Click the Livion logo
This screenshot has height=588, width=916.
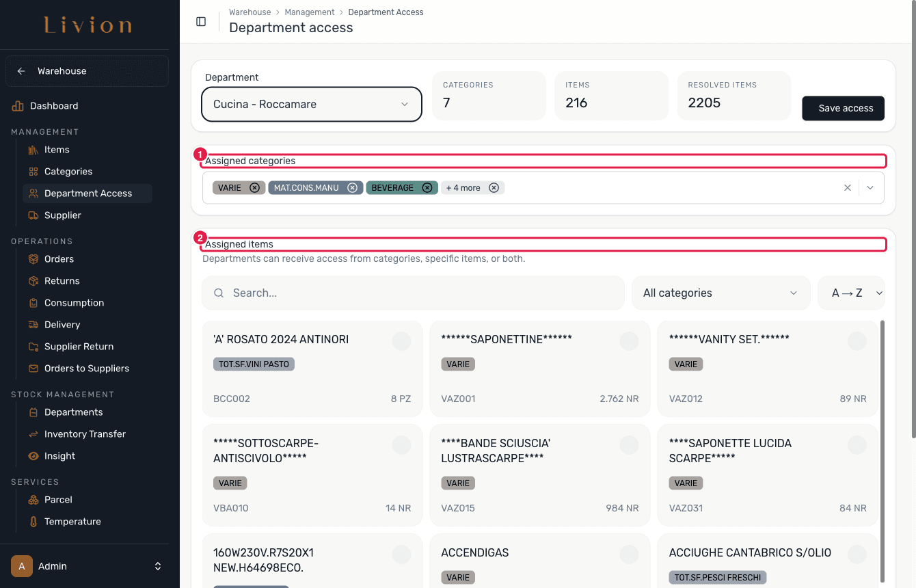click(x=88, y=26)
